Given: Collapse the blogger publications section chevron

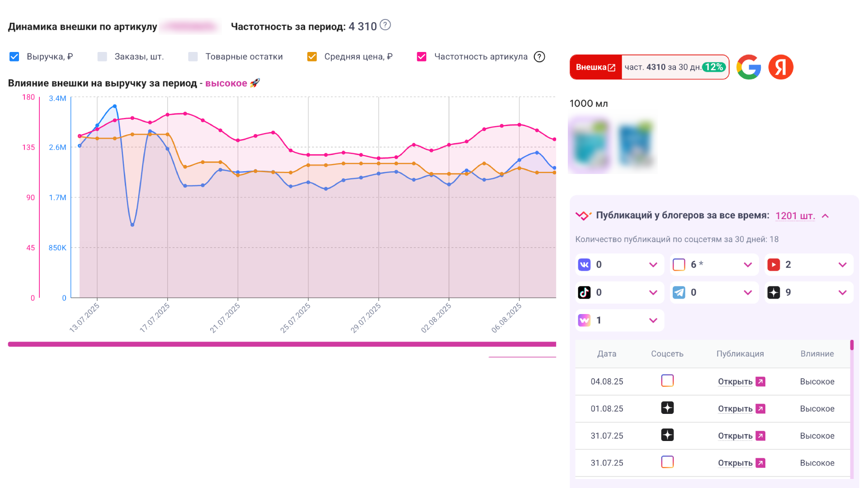Looking at the screenshot, I should [x=825, y=216].
